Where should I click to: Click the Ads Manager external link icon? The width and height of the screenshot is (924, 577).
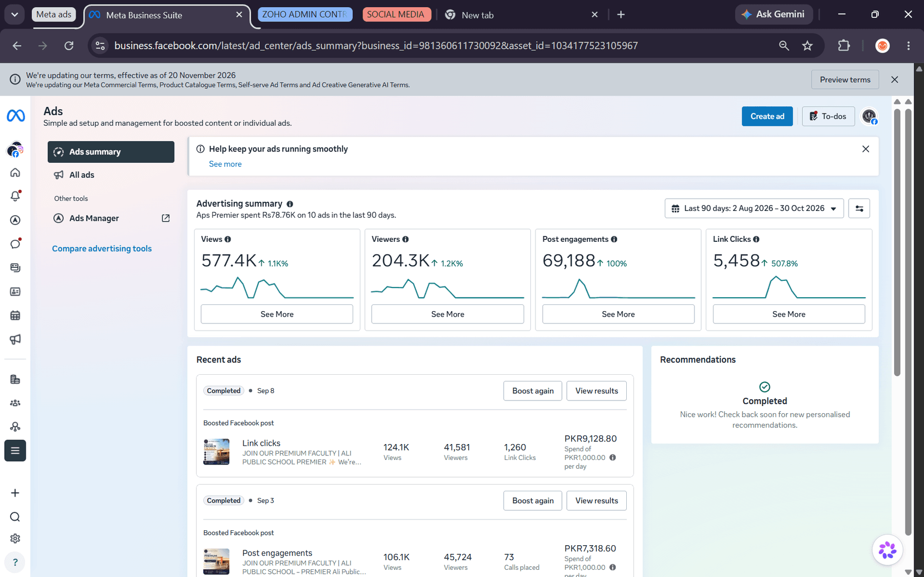coord(166,218)
